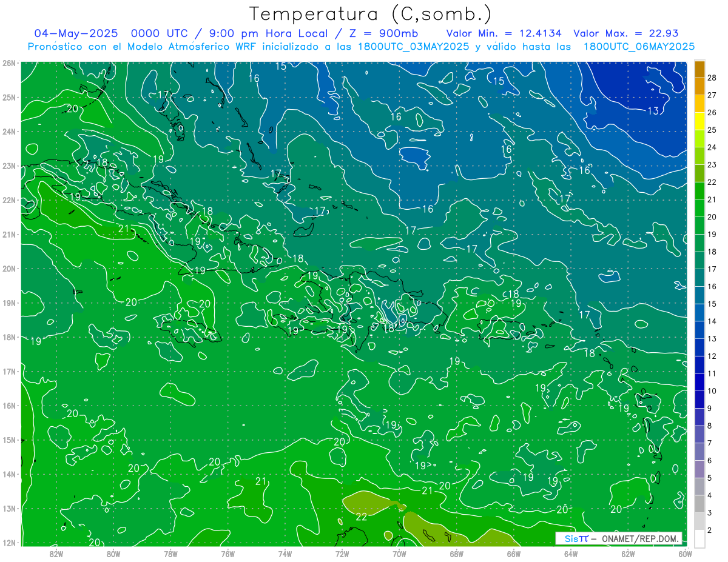Click the yellow swatch between 25 and 26
The image size is (728, 562).
click(699, 121)
